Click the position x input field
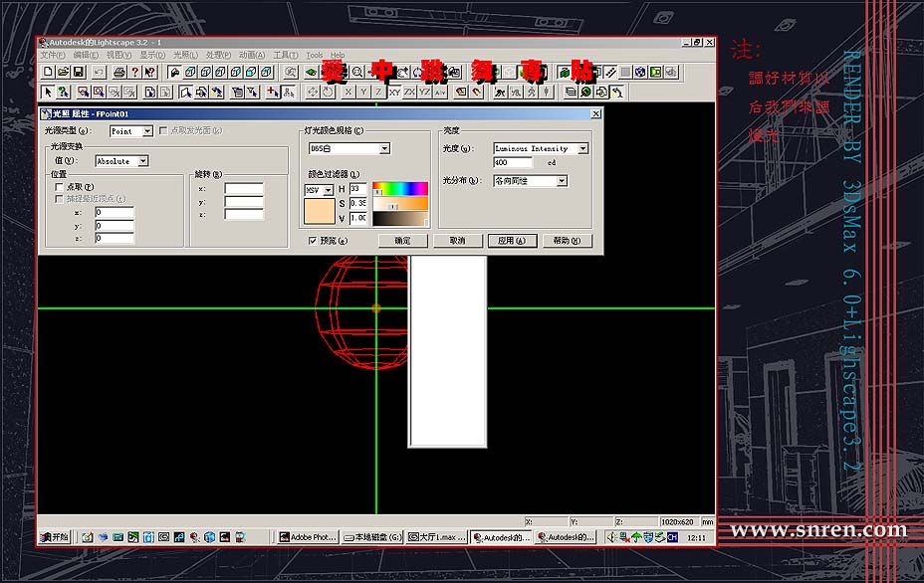924x583 pixels. [115, 212]
